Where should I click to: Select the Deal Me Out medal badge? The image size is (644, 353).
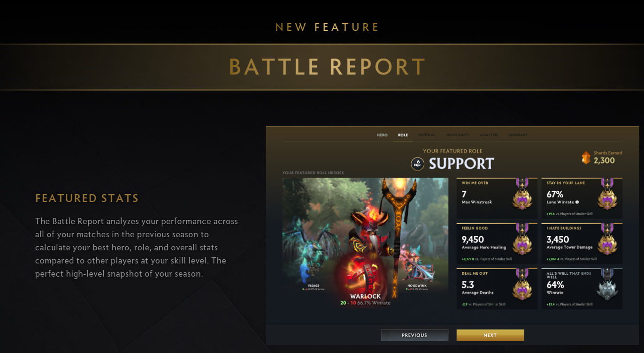click(x=522, y=285)
